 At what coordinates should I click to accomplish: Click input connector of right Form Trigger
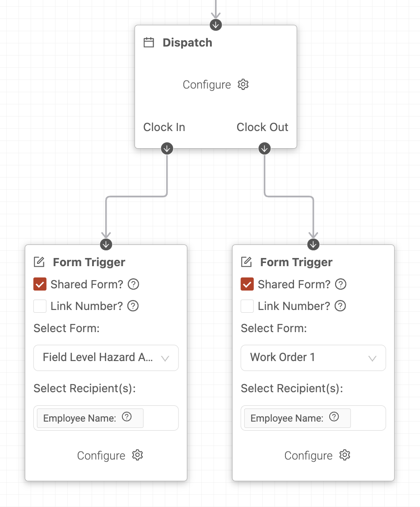pyautogui.click(x=313, y=244)
